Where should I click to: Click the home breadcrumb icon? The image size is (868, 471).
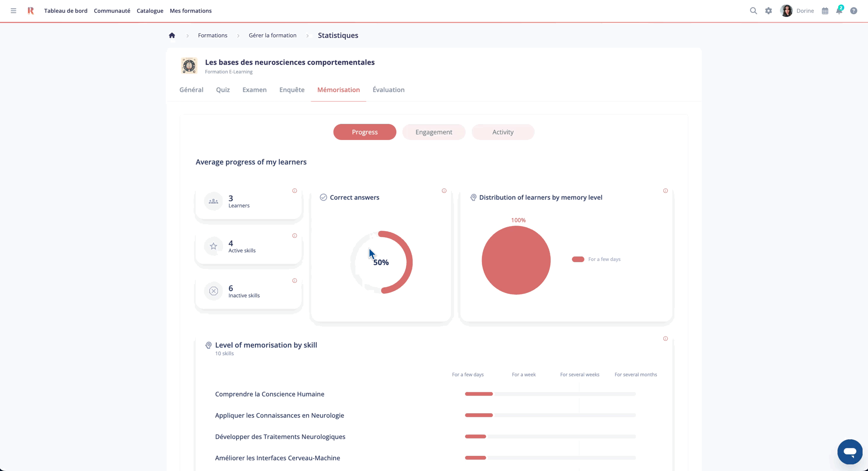172,35
